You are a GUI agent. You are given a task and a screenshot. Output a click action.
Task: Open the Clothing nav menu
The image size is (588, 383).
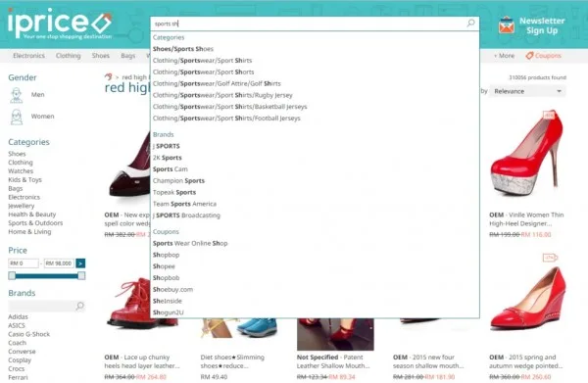coord(69,56)
